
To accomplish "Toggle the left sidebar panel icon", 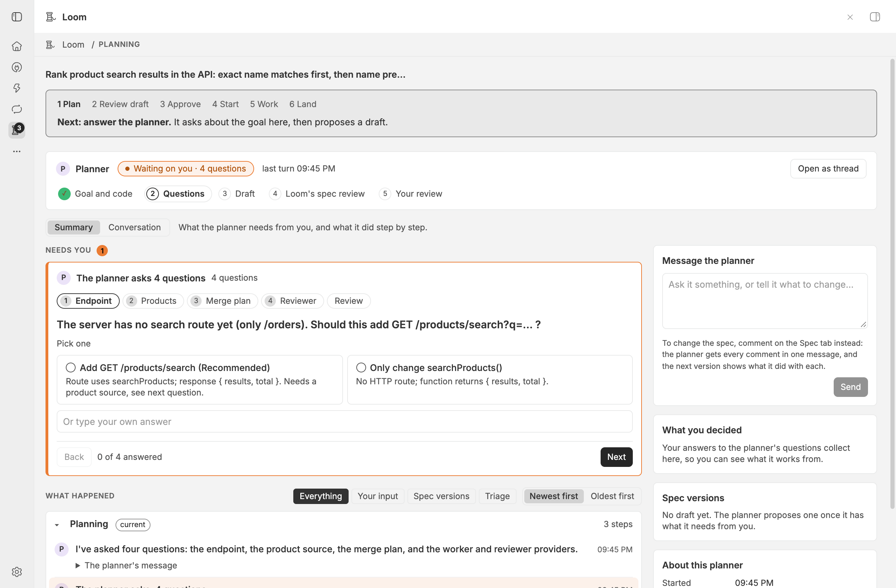I will (x=17, y=17).
